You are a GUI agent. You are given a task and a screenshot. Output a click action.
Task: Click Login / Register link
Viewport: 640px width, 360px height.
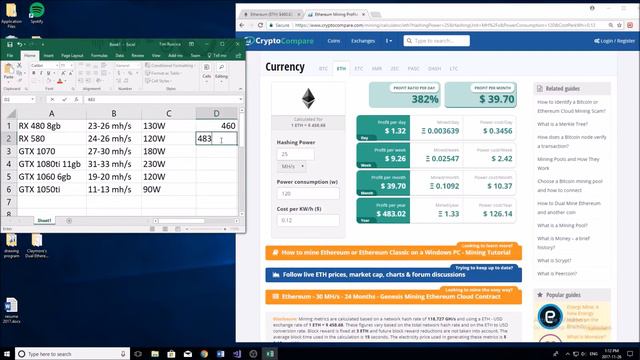(x=614, y=41)
